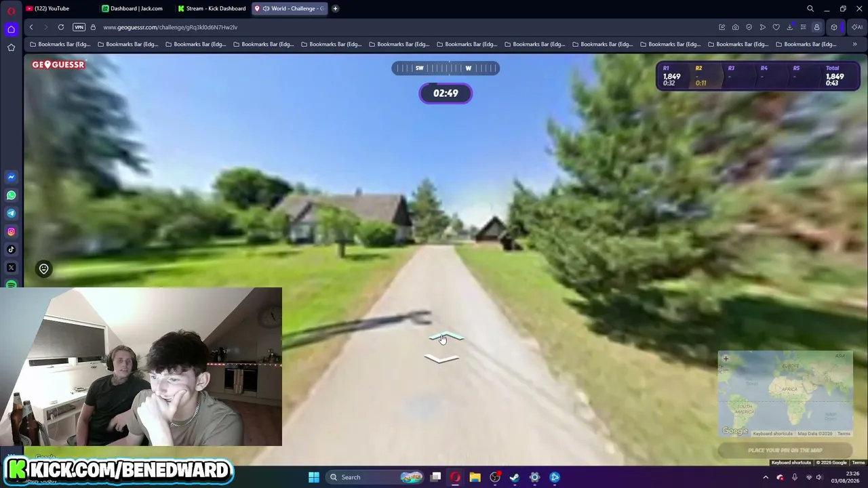Open Google Terms link at bottom right
This screenshot has width=868, height=488.
click(x=859, y=463)
